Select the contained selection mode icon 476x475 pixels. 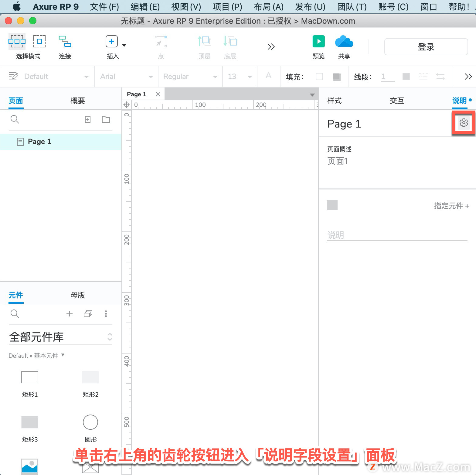pyautogui.click(x=39, y=41)
